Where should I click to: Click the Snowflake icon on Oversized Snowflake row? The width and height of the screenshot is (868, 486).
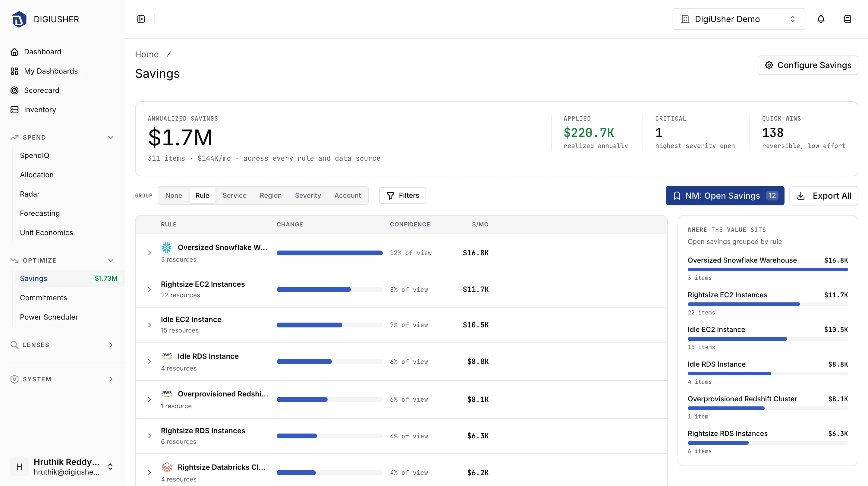166,248
